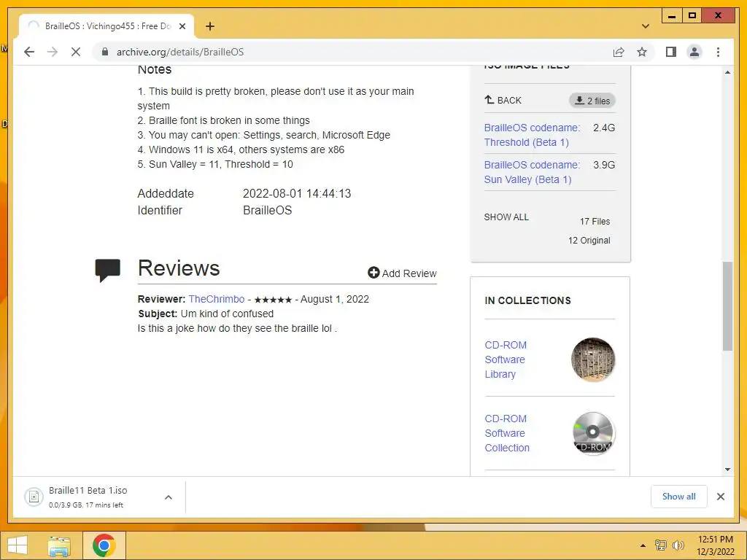Click the vertical scrollbar thumb
747x560 pixels.
click(727, 306)
